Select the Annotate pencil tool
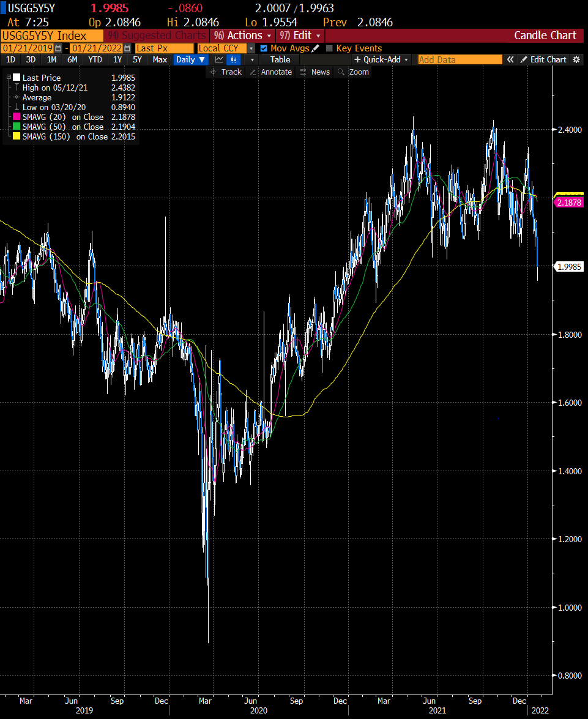 point(270,72)
